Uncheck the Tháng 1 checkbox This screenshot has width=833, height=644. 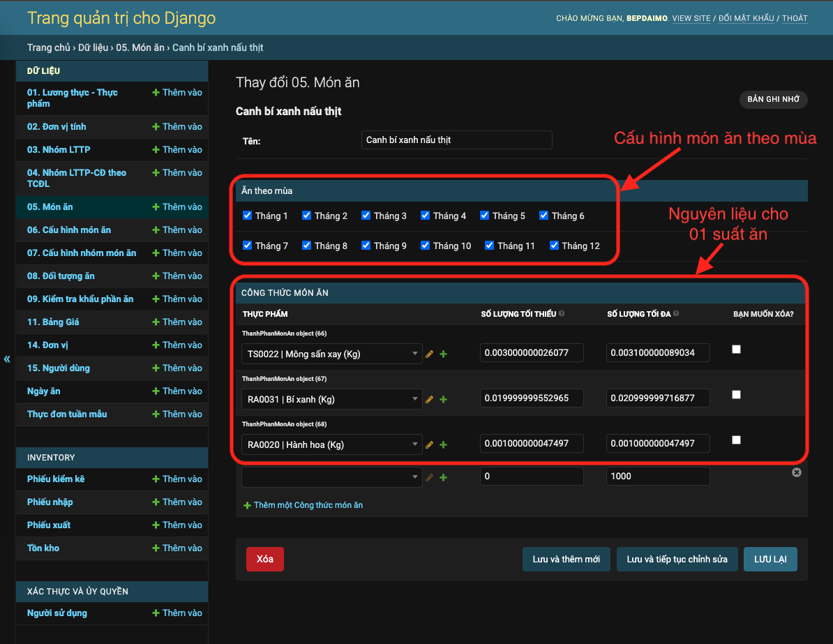click(x=248, y=216)
